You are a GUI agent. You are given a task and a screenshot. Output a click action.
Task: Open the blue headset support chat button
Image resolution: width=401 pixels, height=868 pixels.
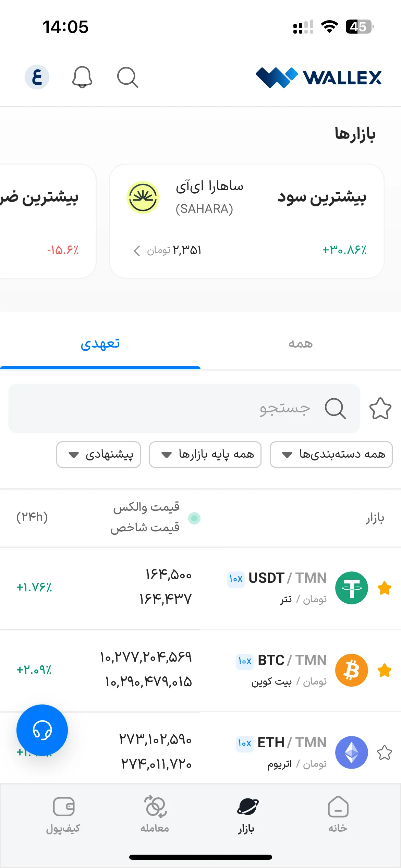[42, 730]
